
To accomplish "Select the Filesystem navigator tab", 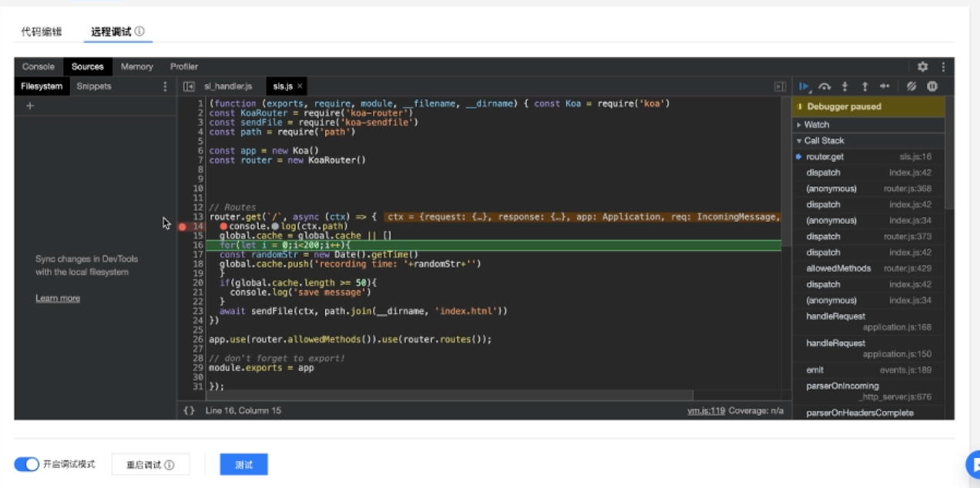I will pos(42,87).
